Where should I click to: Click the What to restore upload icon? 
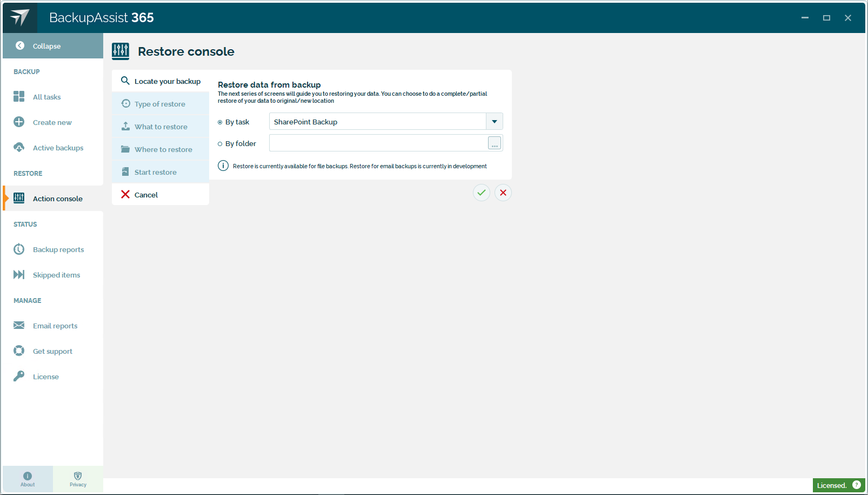pos(125,126)
